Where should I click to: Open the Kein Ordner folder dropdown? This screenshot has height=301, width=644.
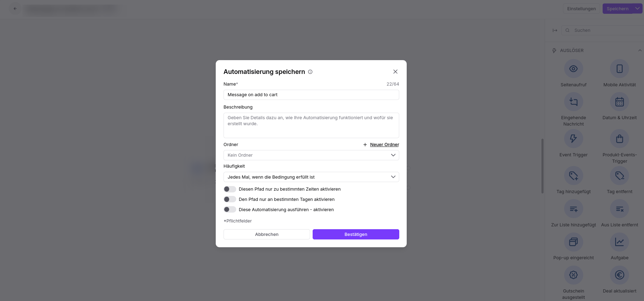coord(311,155)
